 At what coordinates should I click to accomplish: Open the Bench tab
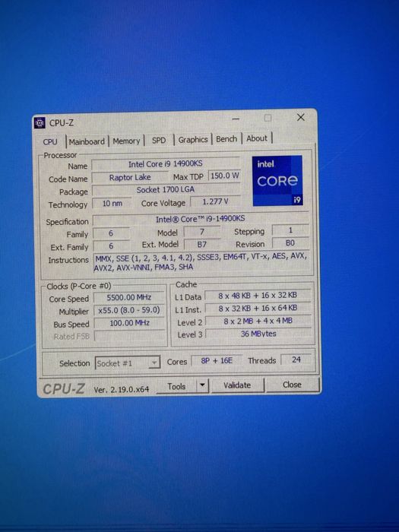(226, 139)
